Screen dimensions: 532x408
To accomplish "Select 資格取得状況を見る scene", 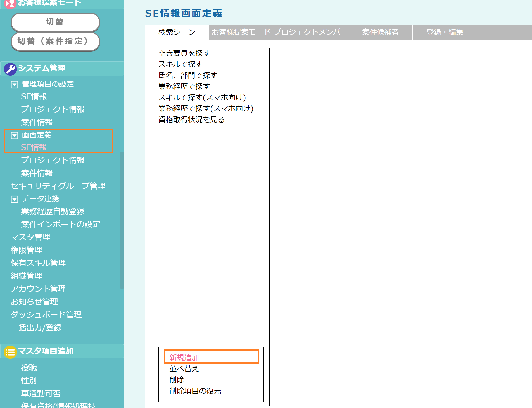I will [192, 120].
